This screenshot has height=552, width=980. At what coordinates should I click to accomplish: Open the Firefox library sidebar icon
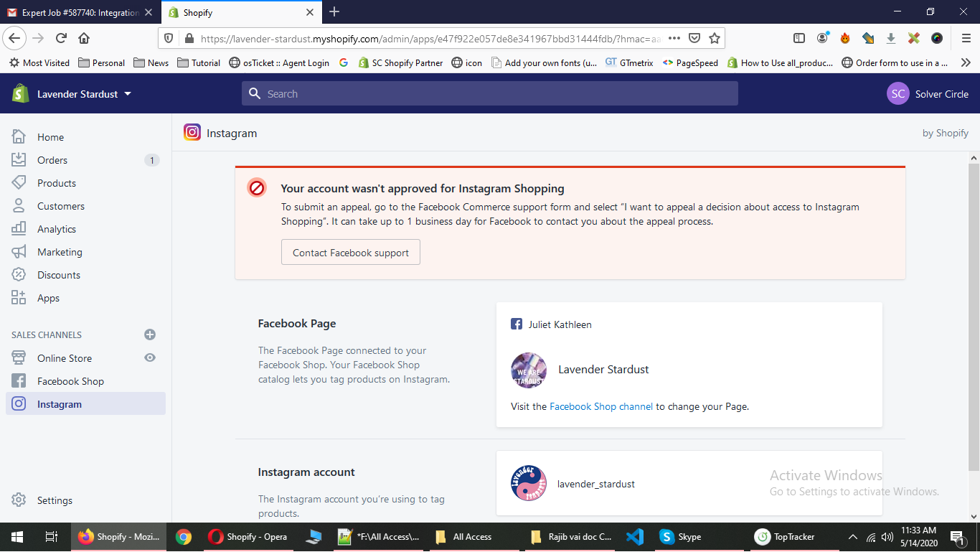point(799,38)
